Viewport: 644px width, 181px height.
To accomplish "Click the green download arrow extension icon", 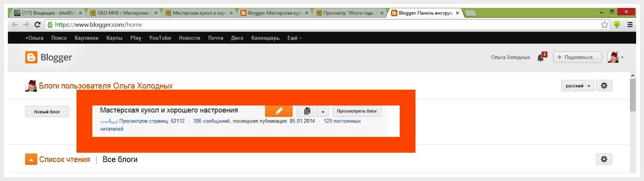I will [x=617, y=25].
